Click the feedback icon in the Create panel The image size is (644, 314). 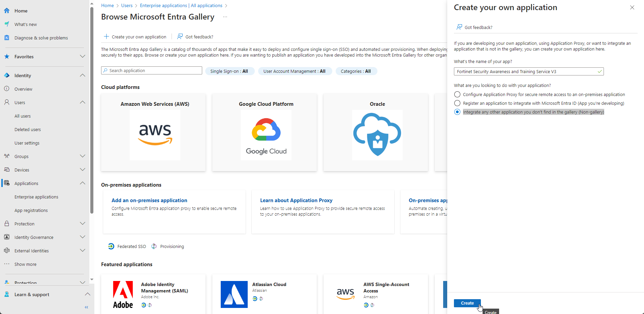[x=459, y=27]
